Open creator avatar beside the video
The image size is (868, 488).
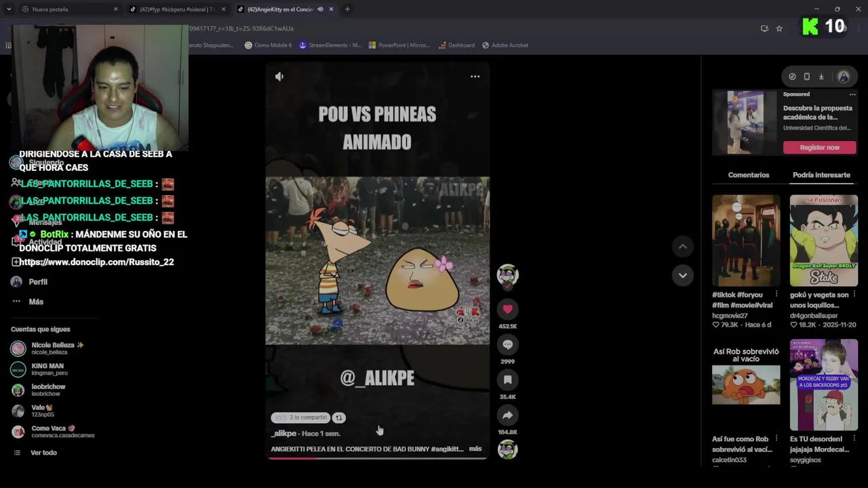[507, 274]
